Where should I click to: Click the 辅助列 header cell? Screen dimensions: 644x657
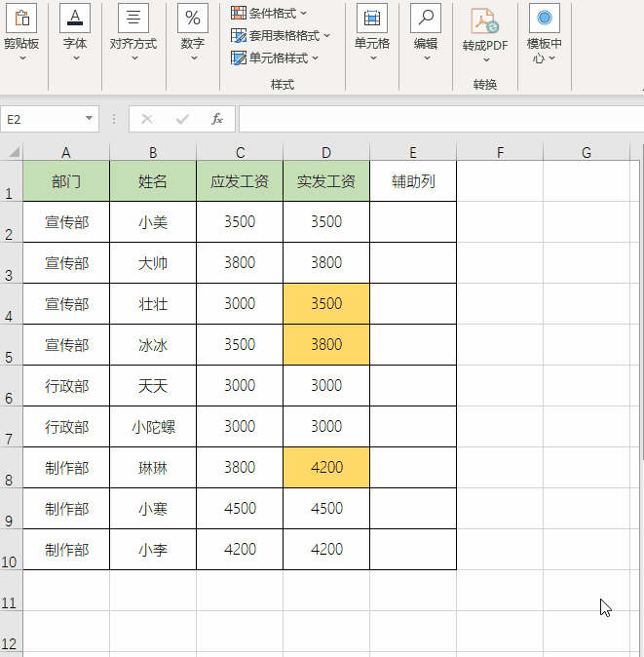pyautogui.click(x=413, y=181)
